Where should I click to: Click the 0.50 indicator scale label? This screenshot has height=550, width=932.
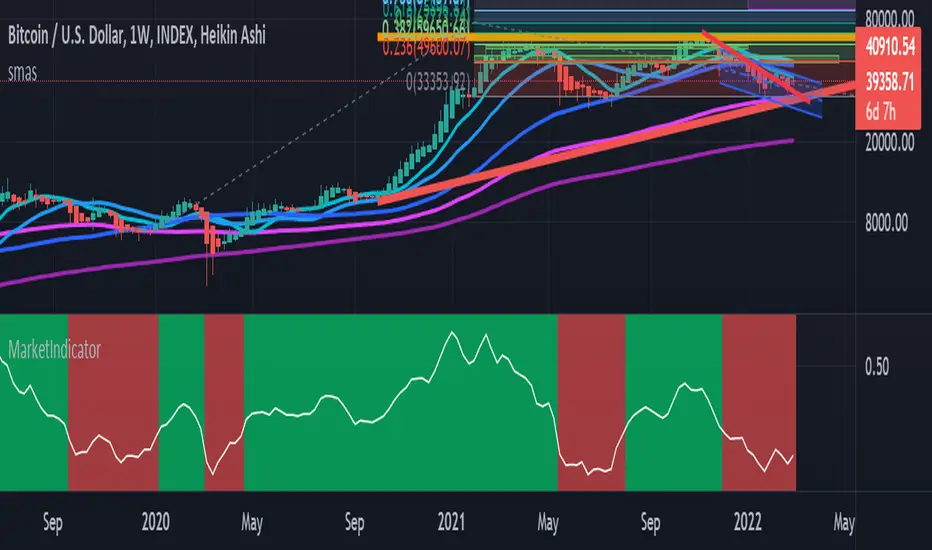point(877,366)
